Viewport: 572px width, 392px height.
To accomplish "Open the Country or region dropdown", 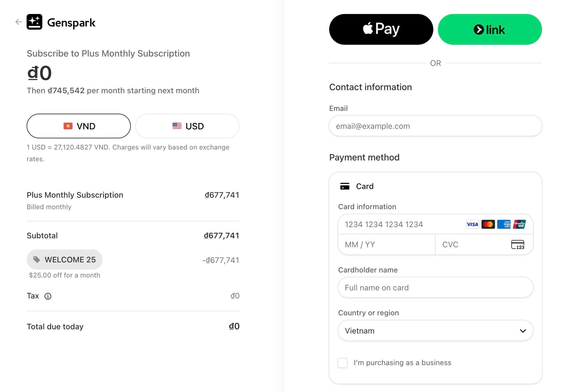I will [x=435, y=331].
